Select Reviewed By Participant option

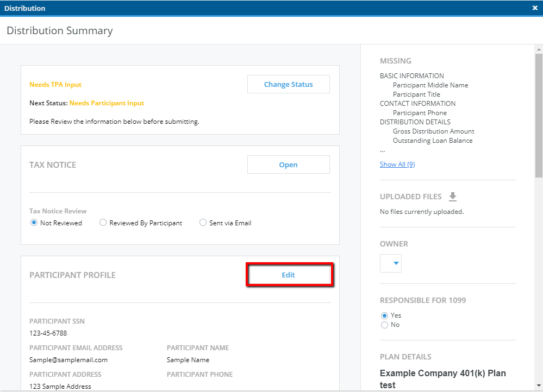[103, 223]
